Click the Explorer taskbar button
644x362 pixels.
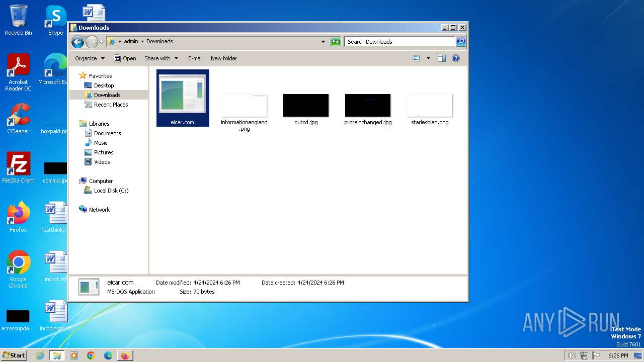(x=57, y=355)
